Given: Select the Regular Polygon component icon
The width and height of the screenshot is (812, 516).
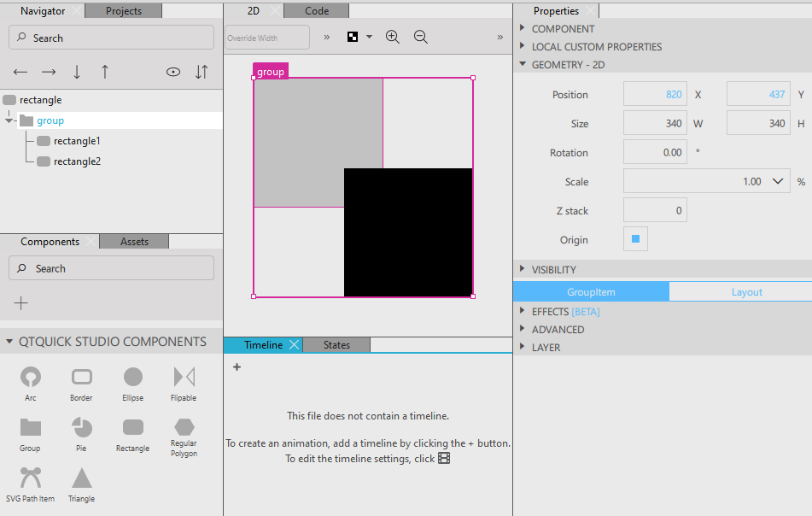Looking at the screenshot, I should click(x=184, y=427).
